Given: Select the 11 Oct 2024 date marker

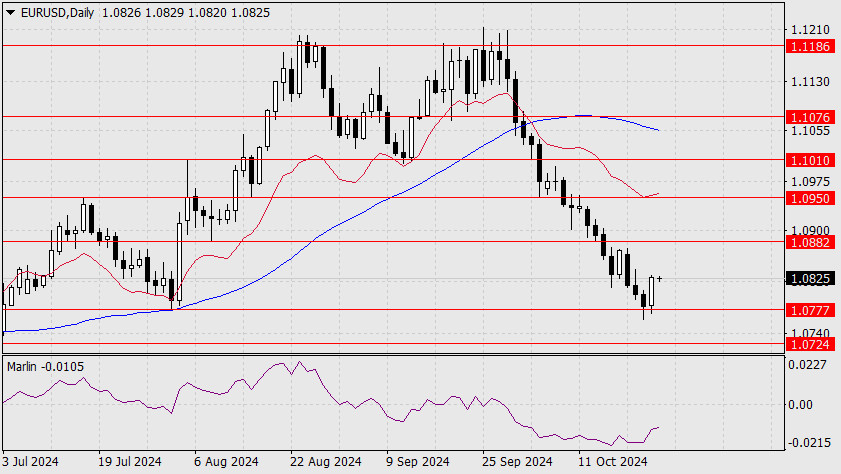Looking at the screenshot, I should 613,462.
